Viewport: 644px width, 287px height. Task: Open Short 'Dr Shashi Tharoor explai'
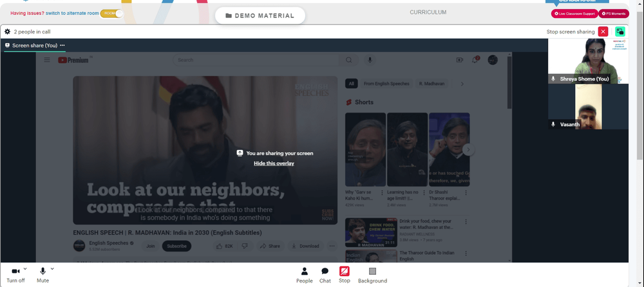449,150
